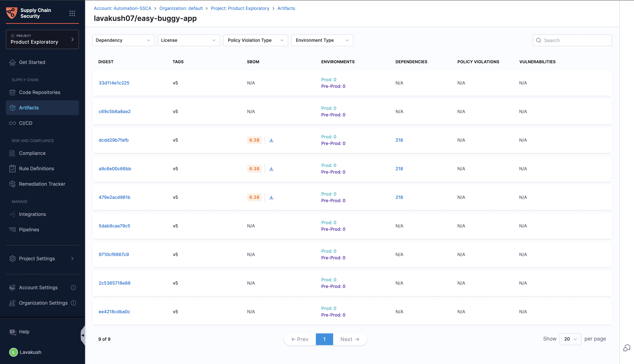This screenshot has height=364, width=634.
Task: Click the Next pagination button
Action: click(x=350, y=339)
